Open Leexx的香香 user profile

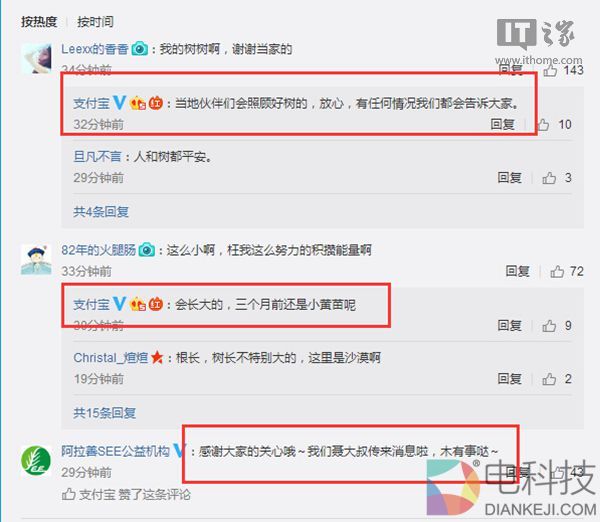[x=95, y=49]
